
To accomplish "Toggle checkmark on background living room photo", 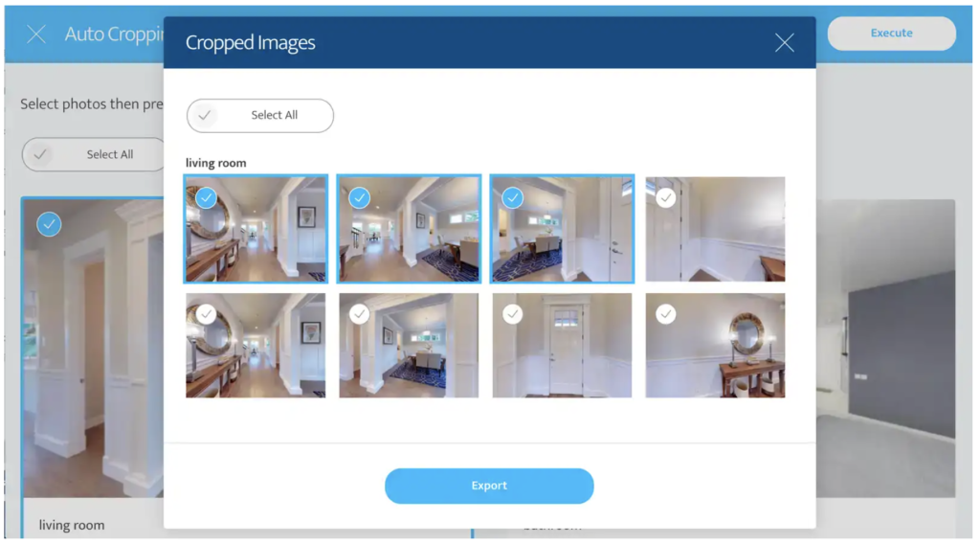I will (x=49, y=224).
